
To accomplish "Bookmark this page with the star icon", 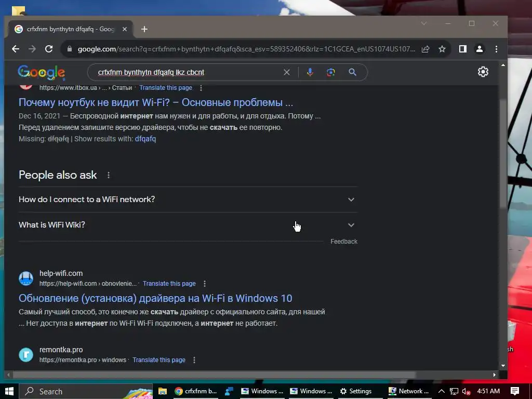I will point(442,49).
